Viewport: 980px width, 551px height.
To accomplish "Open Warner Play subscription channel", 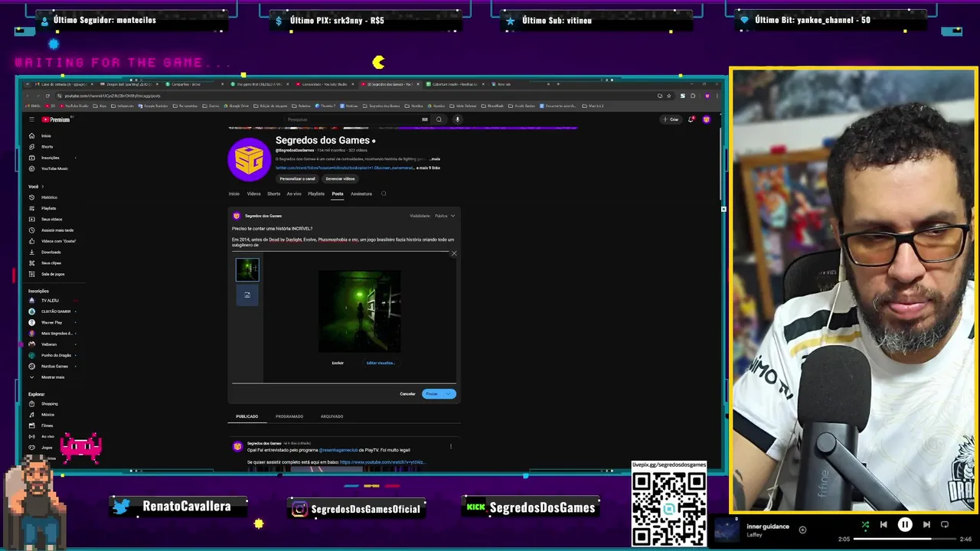I will (x=51, y=322).
